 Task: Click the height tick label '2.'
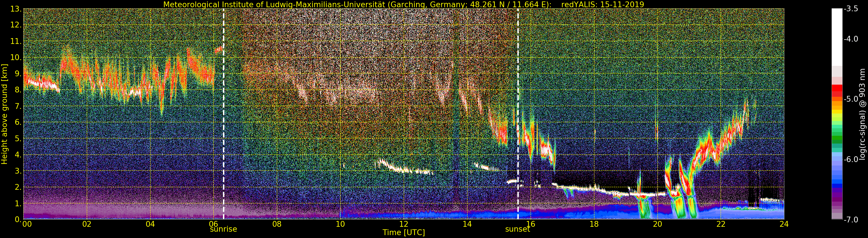(x=18, y=187)
